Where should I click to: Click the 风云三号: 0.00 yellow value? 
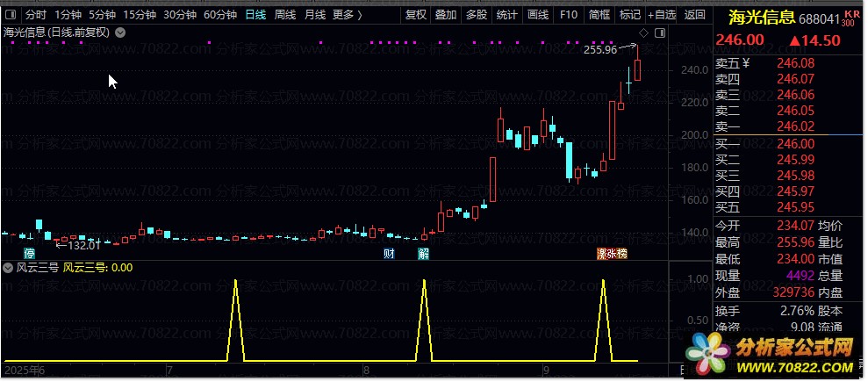98,268
